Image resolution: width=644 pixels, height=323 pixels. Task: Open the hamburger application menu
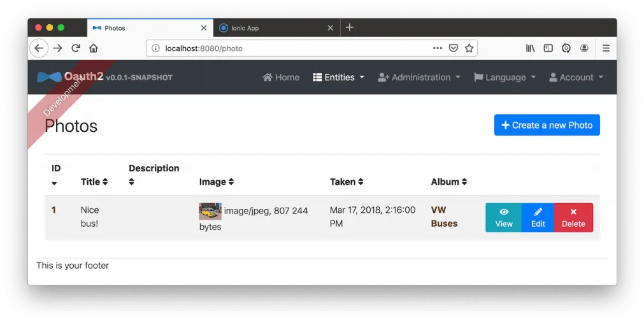click(606, 48)
